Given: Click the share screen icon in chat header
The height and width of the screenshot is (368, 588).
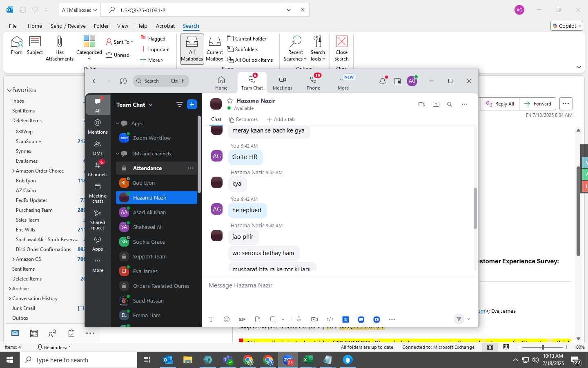Looking at the screenshot, I should (436, 104).
